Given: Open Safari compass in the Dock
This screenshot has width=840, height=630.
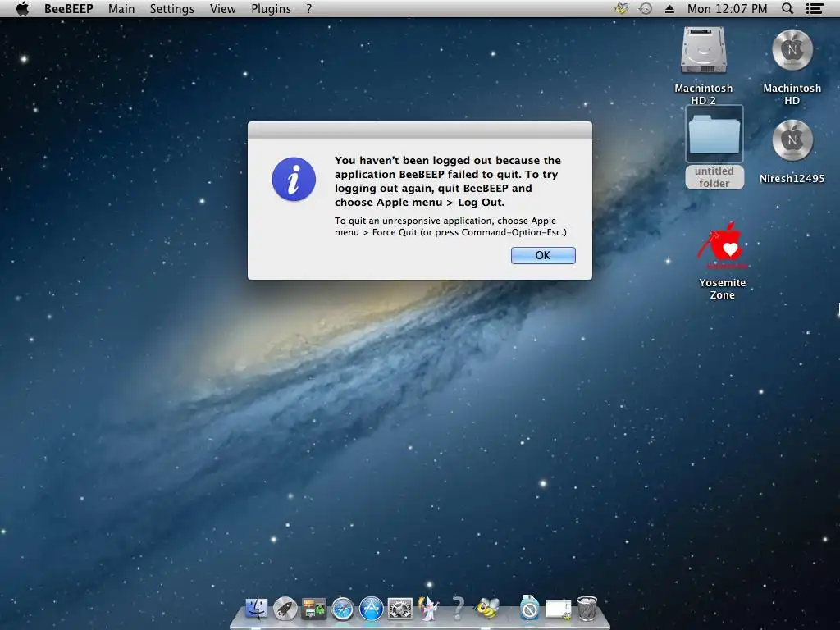Looking at the screenshot, I should tap(343, 609).
